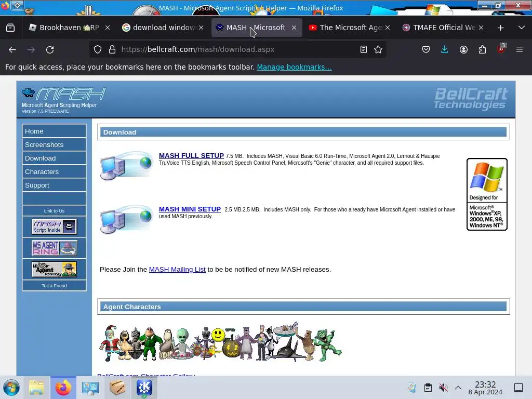The width and height of the screenshot is (532, 399).
Task: Click the BellCraft Technologies logo
Action: coord(471,99)
